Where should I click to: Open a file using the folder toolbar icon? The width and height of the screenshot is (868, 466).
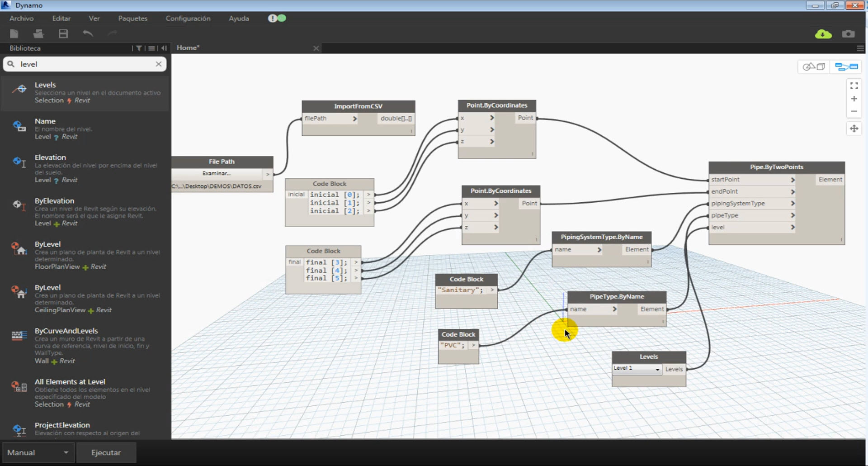[x=38, y=33]
